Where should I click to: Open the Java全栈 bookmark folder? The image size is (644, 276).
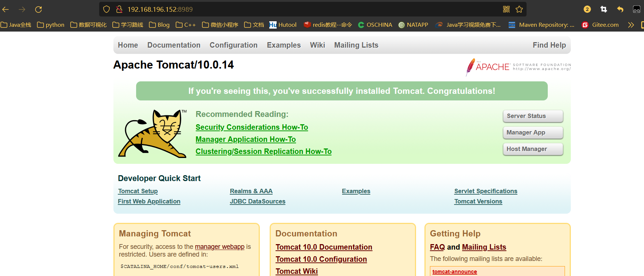pos(16,25)
